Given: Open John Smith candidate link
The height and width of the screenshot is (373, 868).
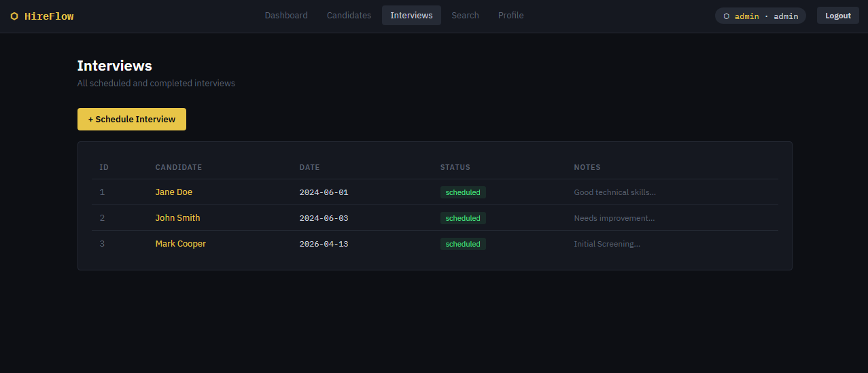Looking at the screenshot, I should pyautogui.click(x=177, y=218).
